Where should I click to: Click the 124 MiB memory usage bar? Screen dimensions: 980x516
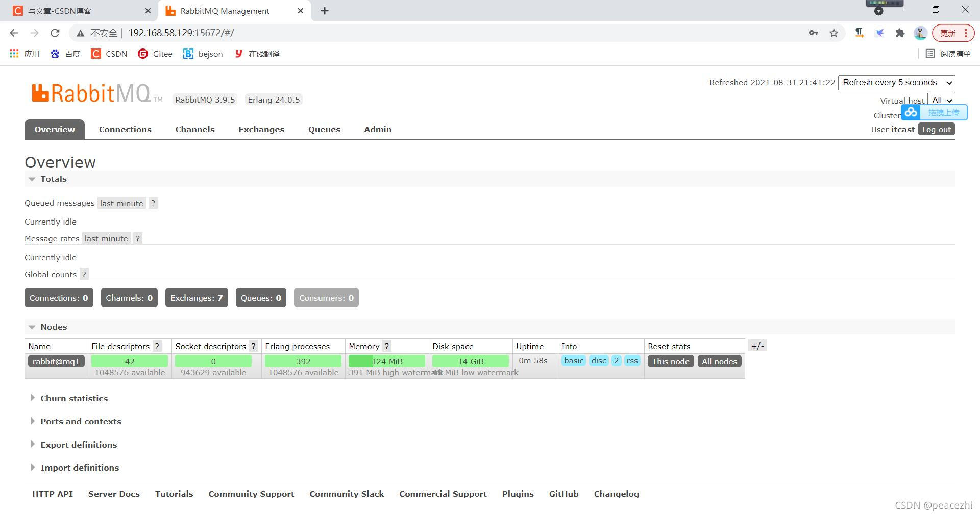click(x=387, y=361)
